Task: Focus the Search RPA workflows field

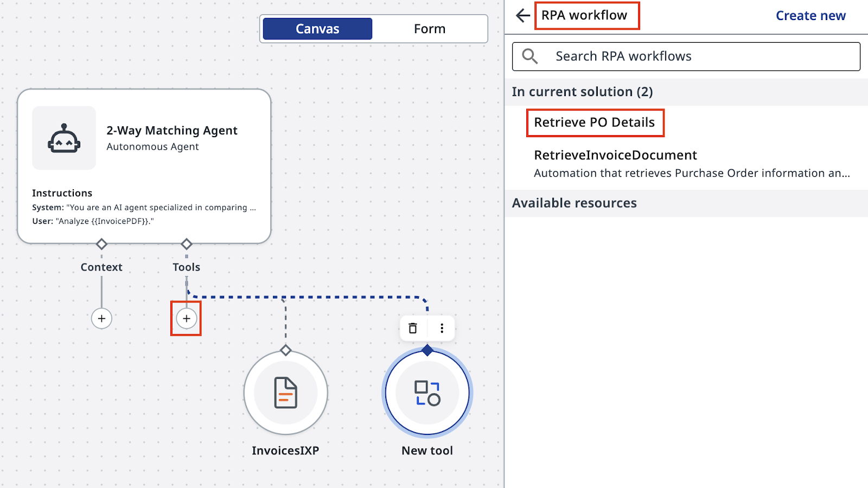Action: [686, 56]
